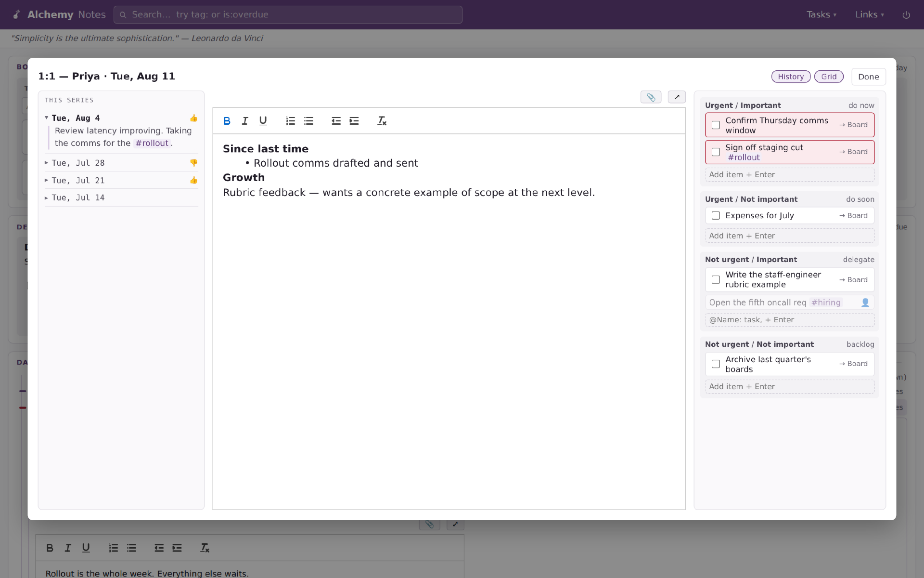Focus the search field in top bar
Viewport: 924px width, 578px height.
(x=288, y=14)
